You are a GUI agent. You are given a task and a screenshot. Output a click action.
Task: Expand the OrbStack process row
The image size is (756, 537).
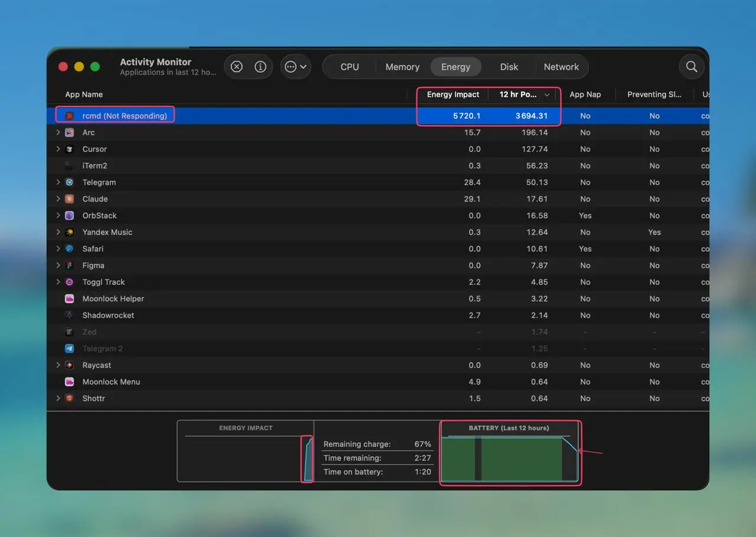click(x=58, y=215)
